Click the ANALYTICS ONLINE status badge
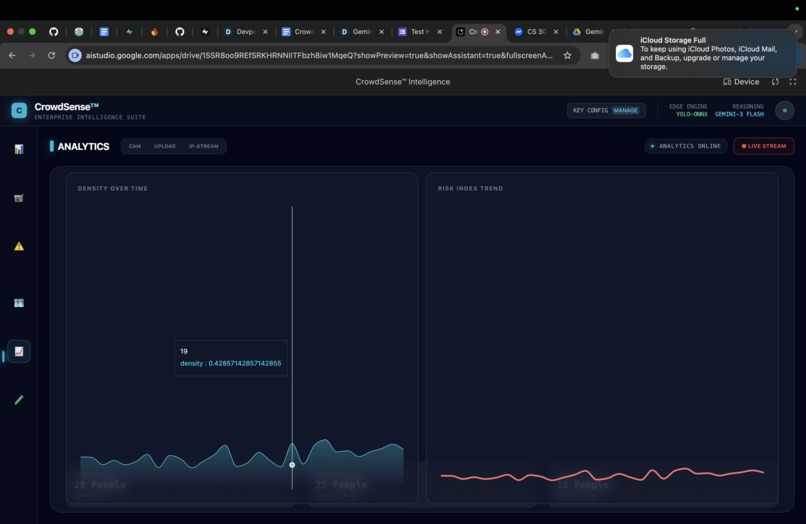 (x=686, y=146)
